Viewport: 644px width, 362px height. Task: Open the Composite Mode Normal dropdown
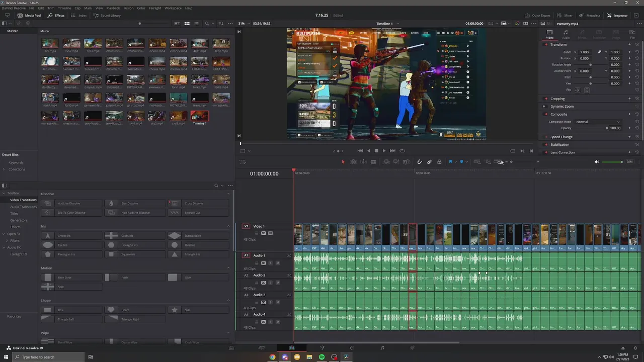[x=598, y=122]
